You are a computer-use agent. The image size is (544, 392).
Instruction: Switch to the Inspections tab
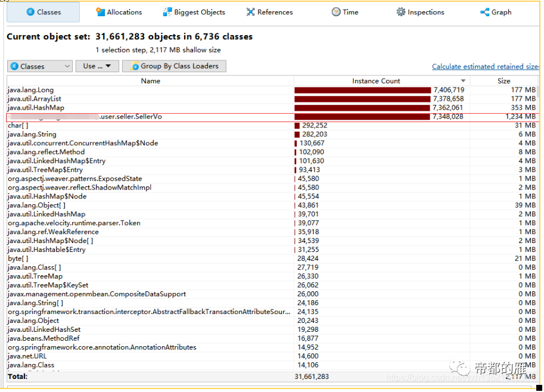(420, 12)
